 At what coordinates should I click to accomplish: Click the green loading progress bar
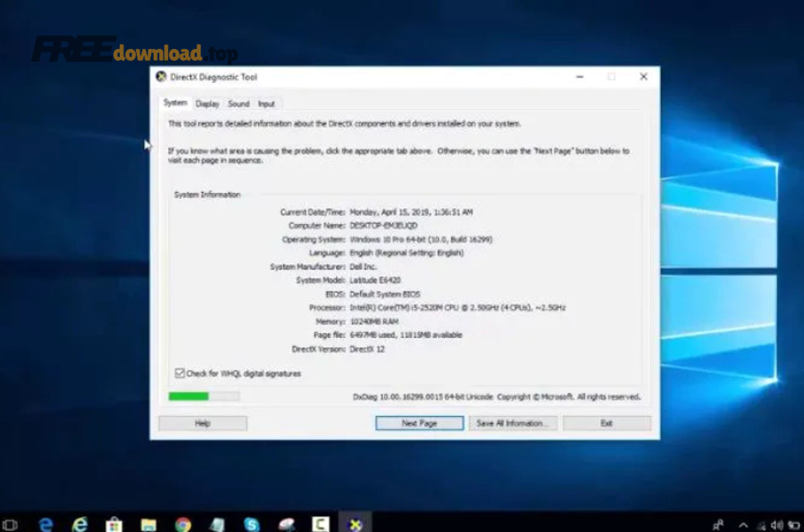204,396
